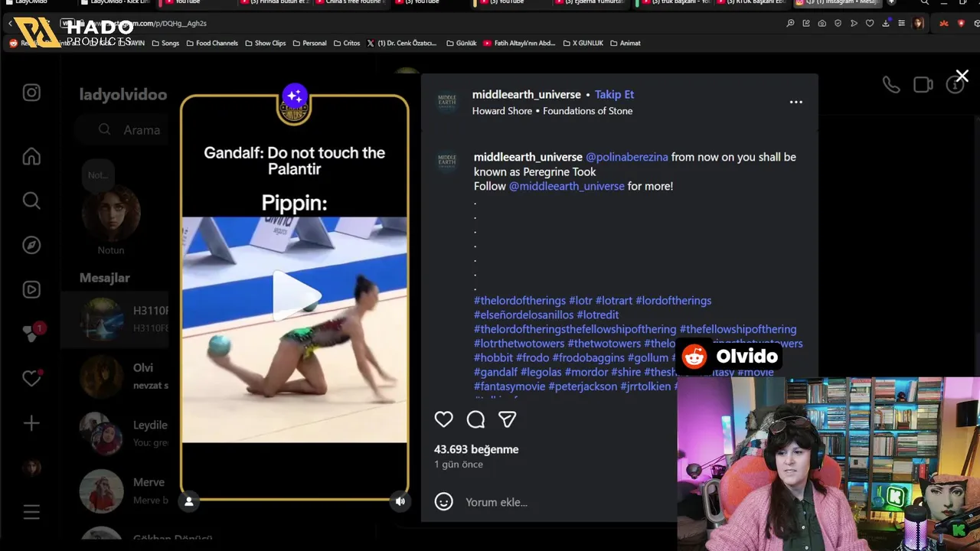Image resolution: width=980 pixels, height=551 pixels.
Task: Open the Food Channels bookmark folder
Action: click(212, 43)
